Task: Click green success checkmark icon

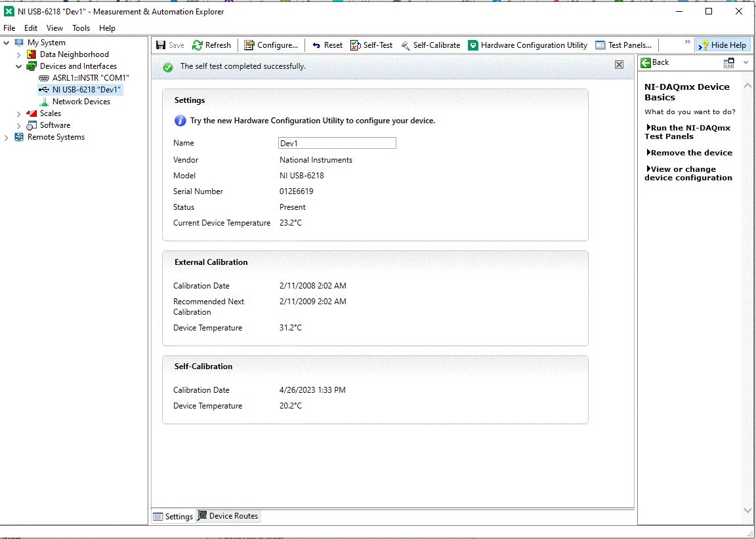Action: point(168,68)
